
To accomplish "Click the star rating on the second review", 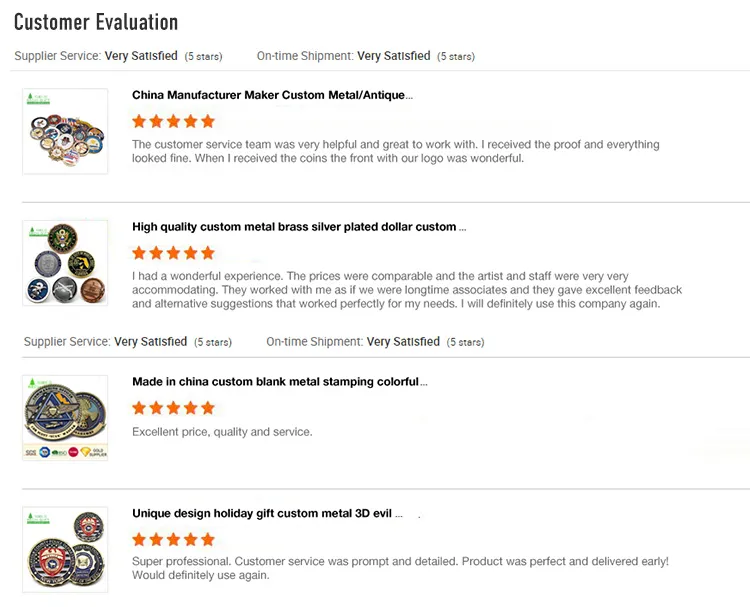I will coord(173,253).
